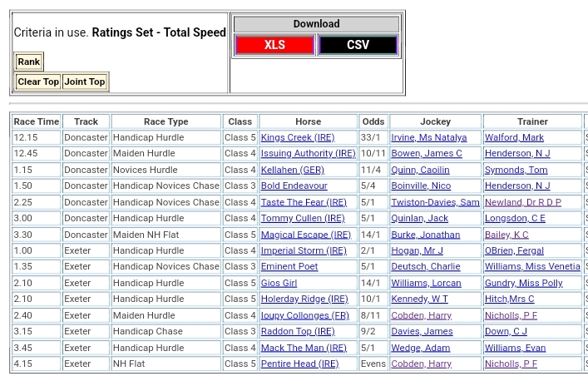The height and width of the screenshot is (386, 588).
Task: Click the Clear Top button
Action: pyautogui.click(x=38, y=82)
